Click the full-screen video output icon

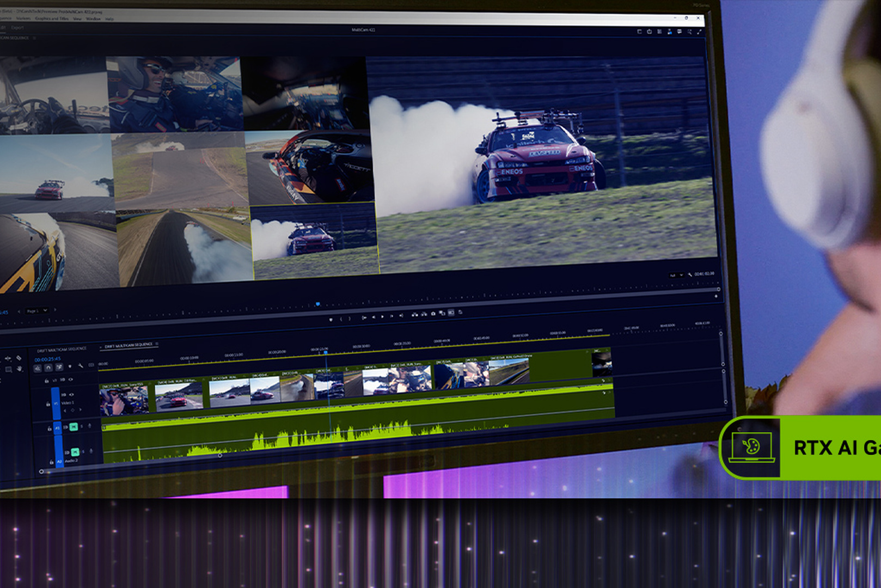click(x=700, y=32)
